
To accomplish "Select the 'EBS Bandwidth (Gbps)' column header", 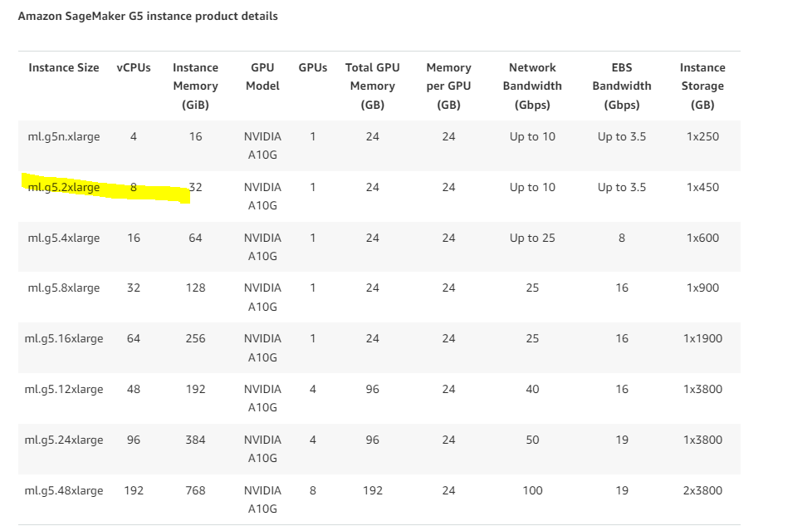I will pos(622,86).
